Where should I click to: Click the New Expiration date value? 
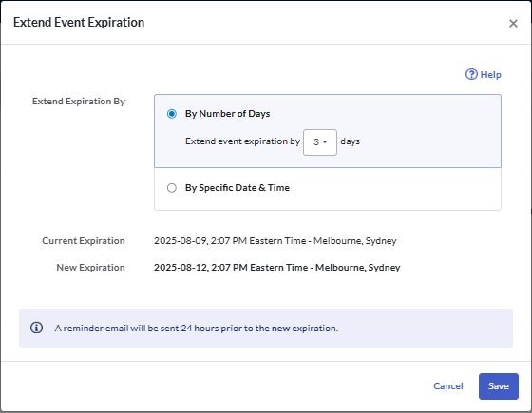pyautogui.click(x=276, y=267)
